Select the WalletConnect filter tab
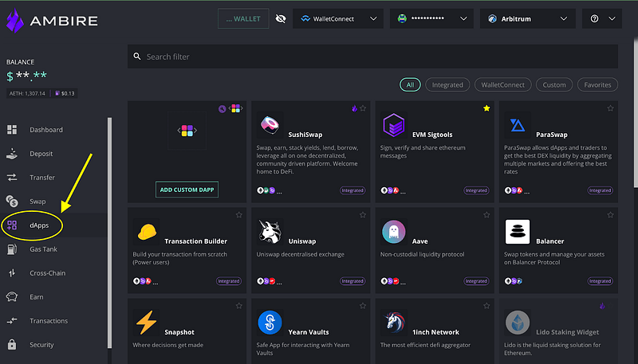 tap(503, 85)
